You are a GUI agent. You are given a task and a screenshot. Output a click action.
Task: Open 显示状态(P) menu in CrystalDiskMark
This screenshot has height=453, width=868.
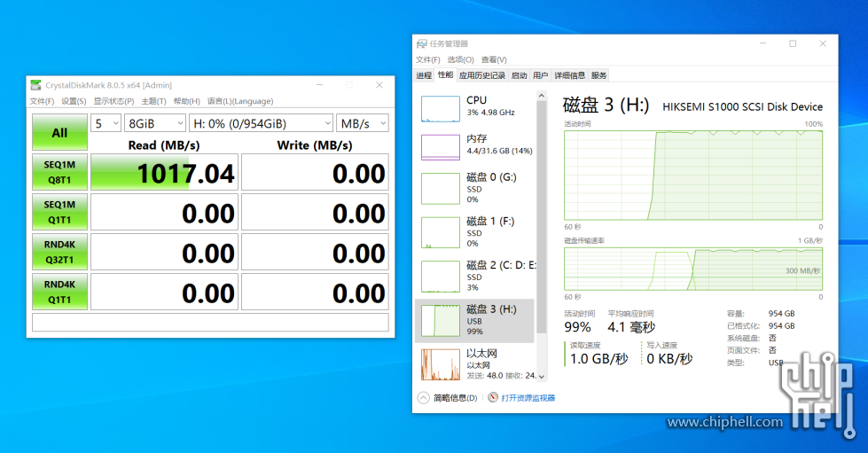pyautogui.click(x=113, y=101)
